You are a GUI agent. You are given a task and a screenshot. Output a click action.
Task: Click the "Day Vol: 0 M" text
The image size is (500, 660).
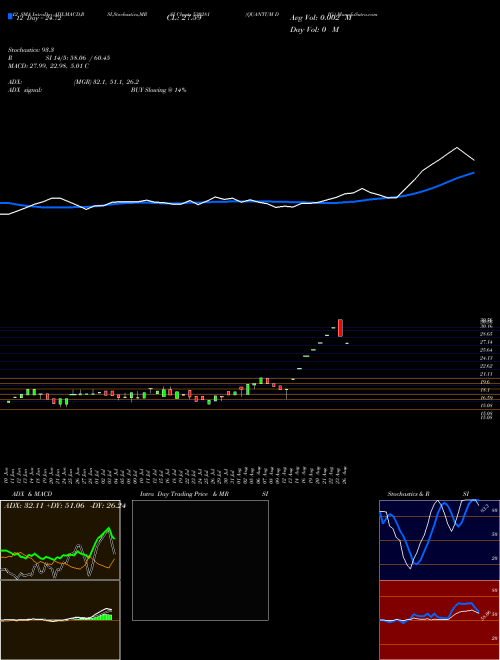(x=314, y=30)
